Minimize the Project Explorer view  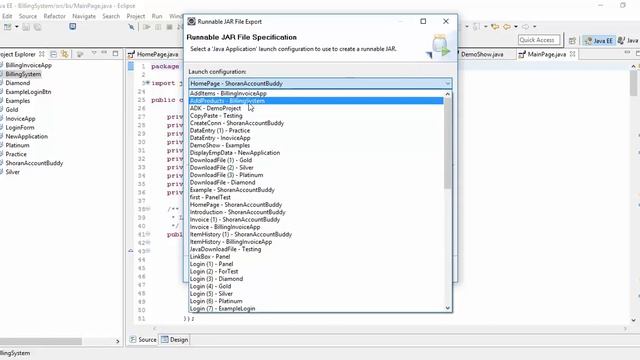pos(104,53)
